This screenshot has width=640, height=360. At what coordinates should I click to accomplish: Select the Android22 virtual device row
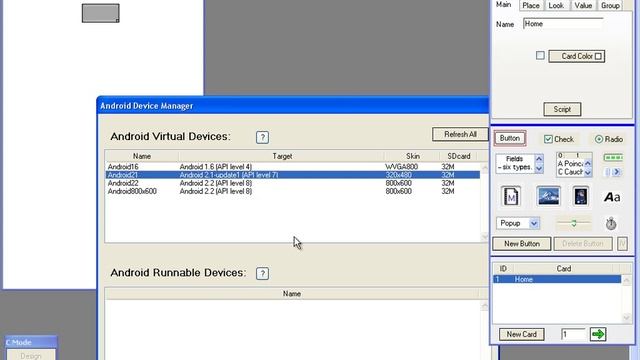tap(292, 183)
